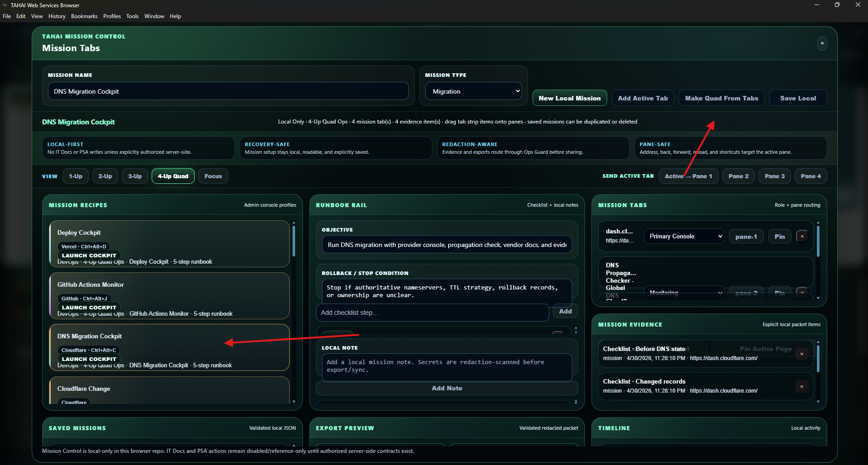Click the GitHub · Ctrl+Alt+J shortcut tag
Viewport: 868px width, 465px height.
[84, 299]
